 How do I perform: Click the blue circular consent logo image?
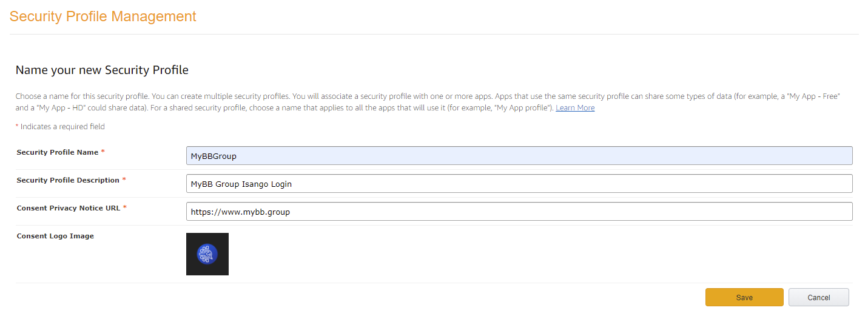(207, 254)
